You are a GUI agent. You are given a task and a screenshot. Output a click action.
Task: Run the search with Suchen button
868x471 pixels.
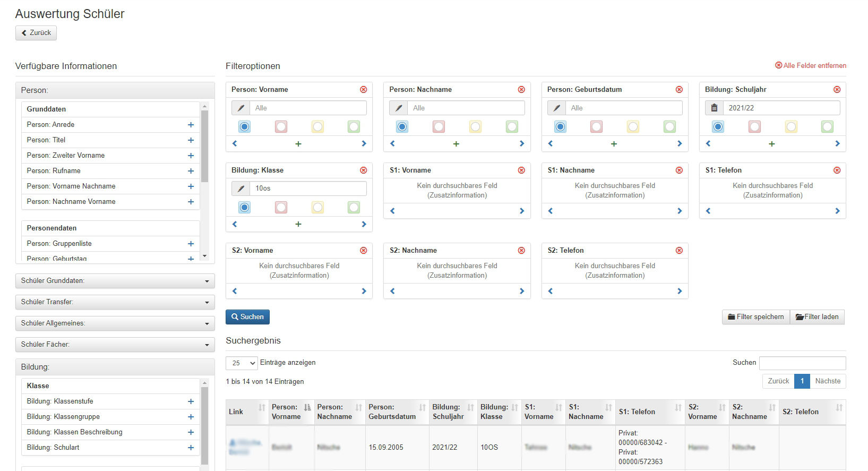click(x=247, y=317)
